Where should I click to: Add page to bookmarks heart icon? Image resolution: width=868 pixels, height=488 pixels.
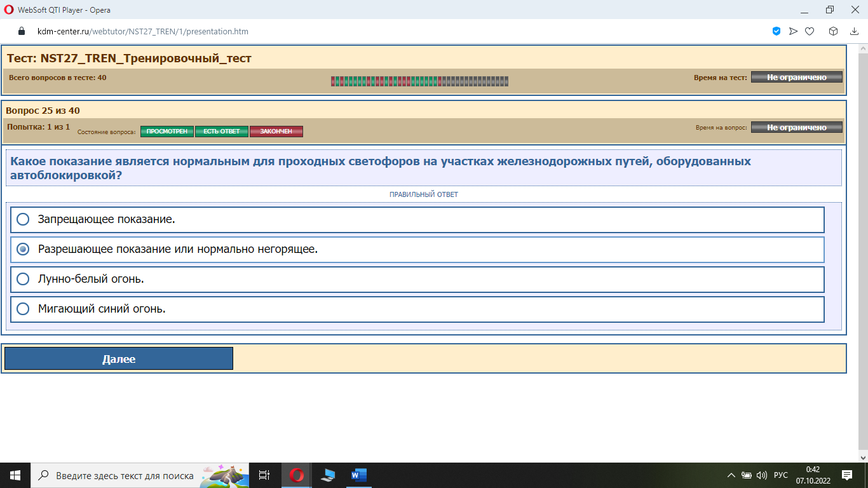tap(810, 31)
